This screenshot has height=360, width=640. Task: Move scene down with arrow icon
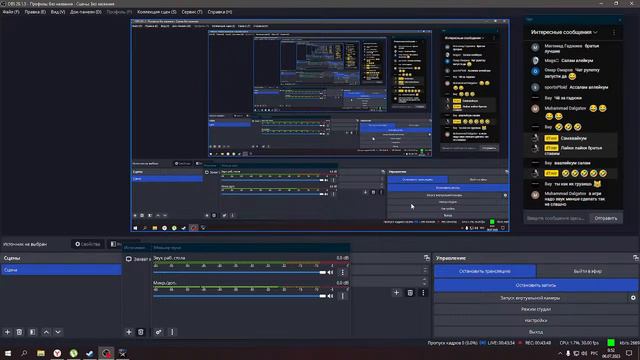(58, 332)
